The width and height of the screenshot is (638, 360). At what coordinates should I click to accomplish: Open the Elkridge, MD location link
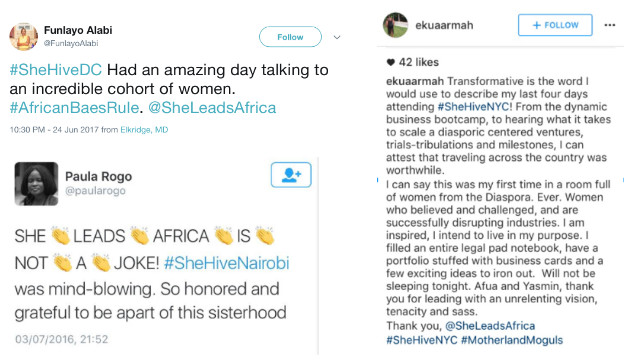pos(144,130)
